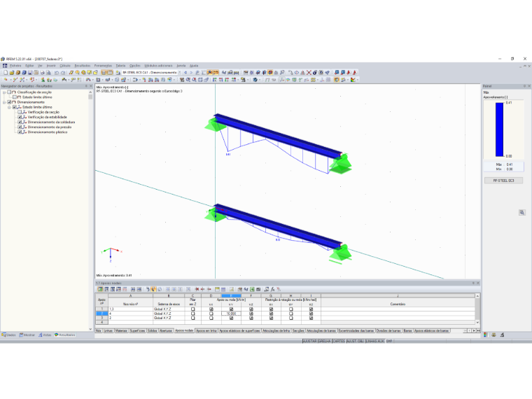Uncheck Dimensionamento plástico checkbox
This screenshot has width=532, height=399.
coord(20,132)
